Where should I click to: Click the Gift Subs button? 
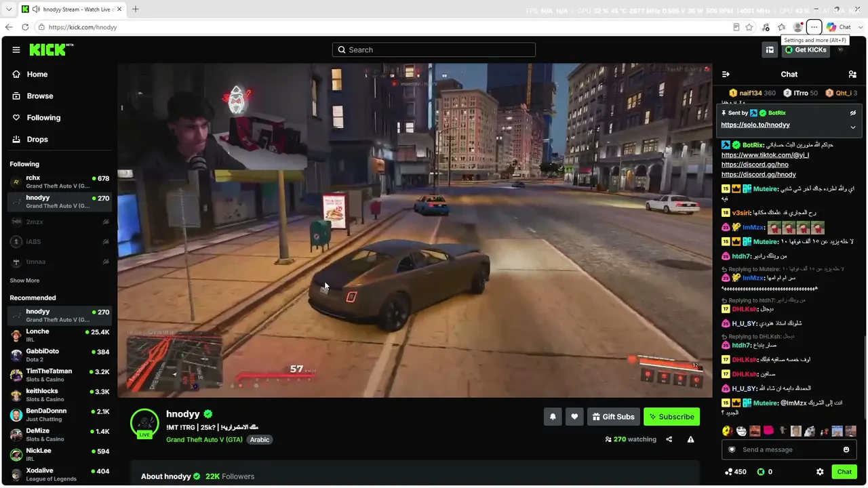[x=613, y=417]
